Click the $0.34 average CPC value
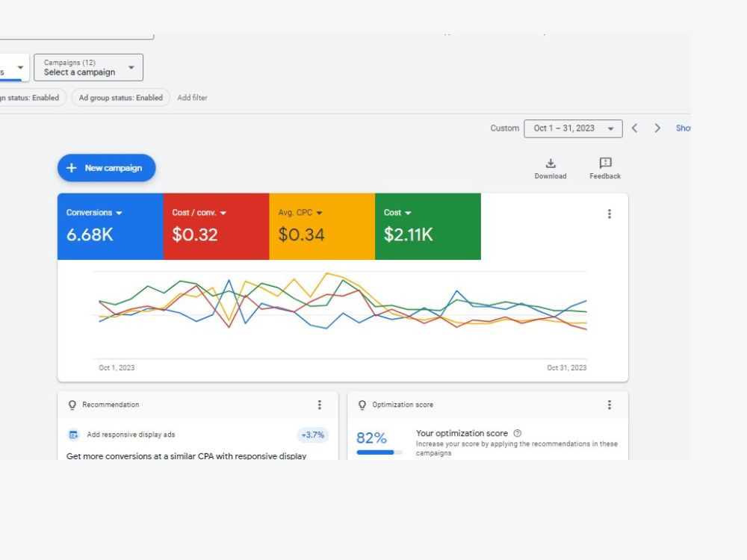The height and width of the screenshot is (560, 747). (x=301, y=234)
